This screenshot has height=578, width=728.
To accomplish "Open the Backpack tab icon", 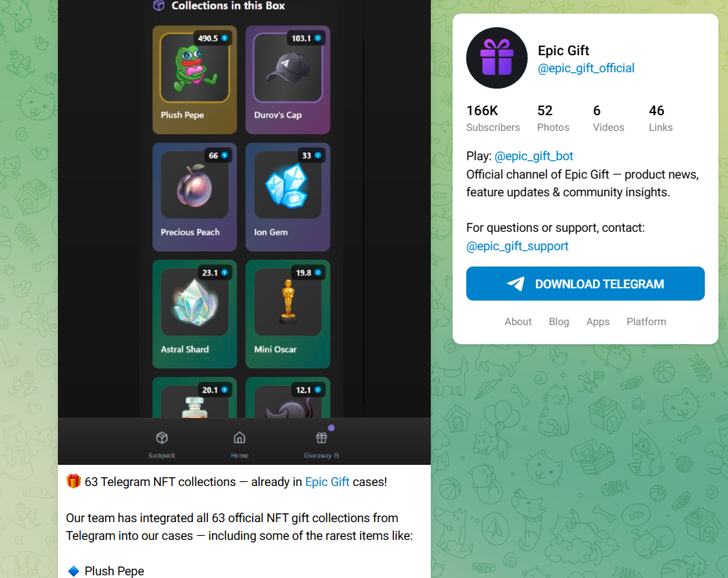I will [162, 438].
